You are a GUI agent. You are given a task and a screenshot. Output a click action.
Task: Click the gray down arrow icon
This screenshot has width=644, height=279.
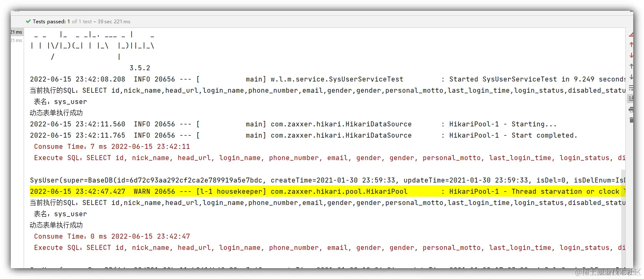tap(631, 77)
